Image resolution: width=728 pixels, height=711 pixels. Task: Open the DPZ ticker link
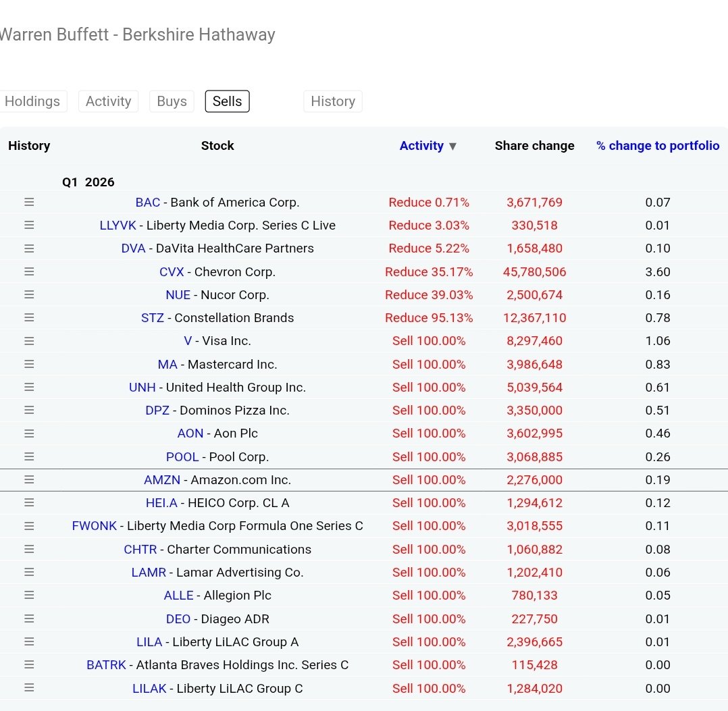[157, 411]
